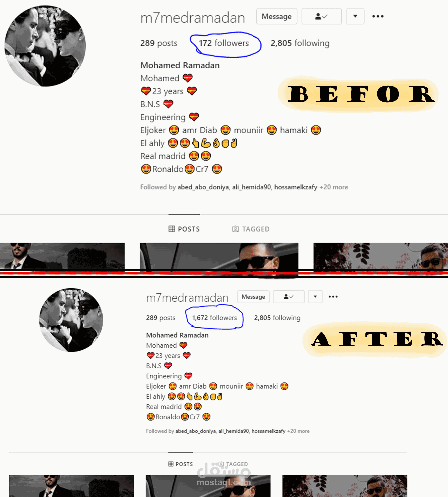Open three-dots more options in bottom profile

333,297
